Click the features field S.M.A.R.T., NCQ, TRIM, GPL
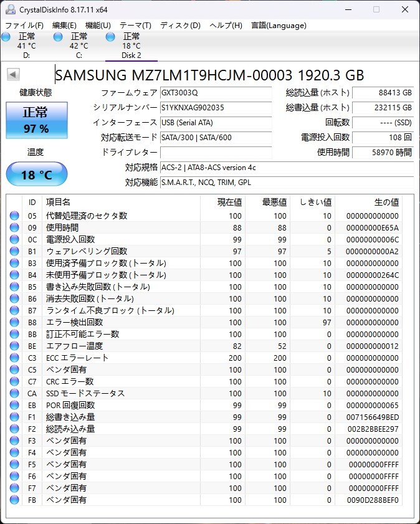The width and height of the screenshot is (420, 524). [287, 183]
